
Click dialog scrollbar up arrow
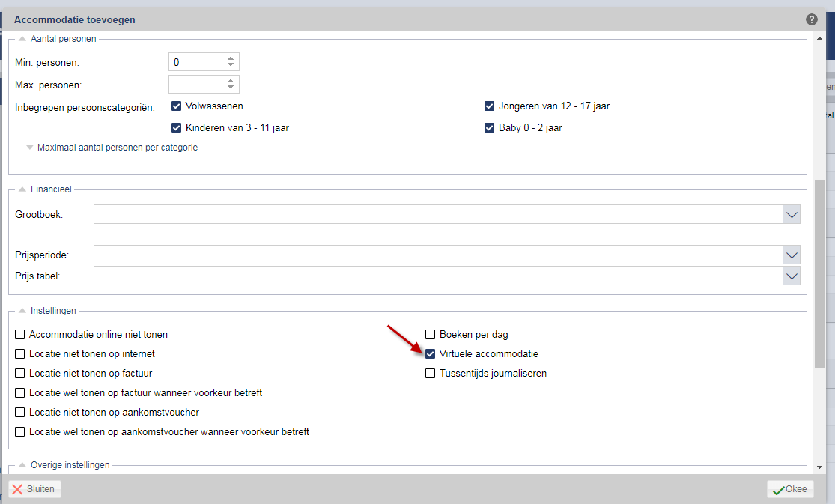(x=819, y=38)
